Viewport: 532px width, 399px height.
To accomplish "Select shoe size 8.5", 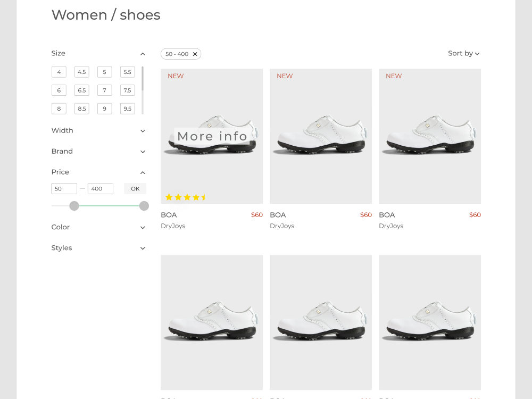I will 82,109.
